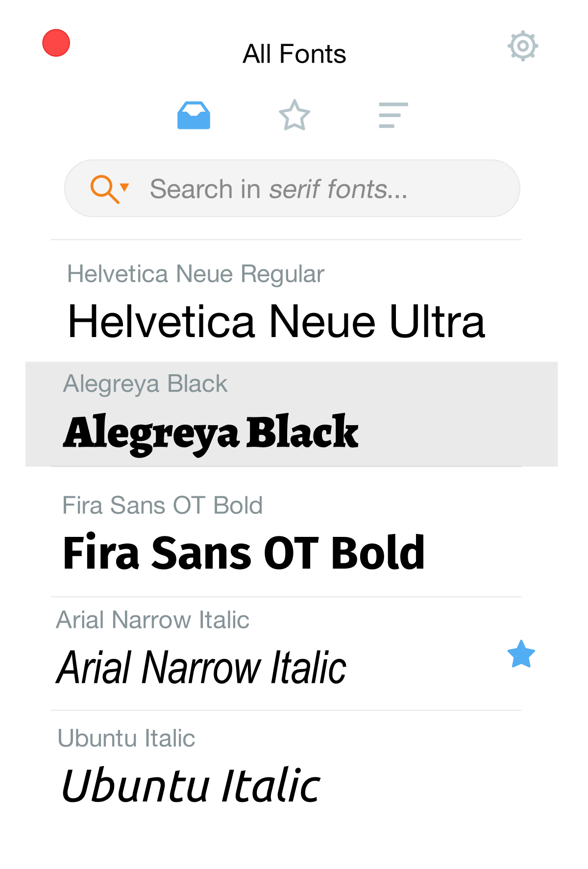The image size is (588, 869).
Task: Pick the Fira Sans OT Bold preview
Action: click(244, 553)
